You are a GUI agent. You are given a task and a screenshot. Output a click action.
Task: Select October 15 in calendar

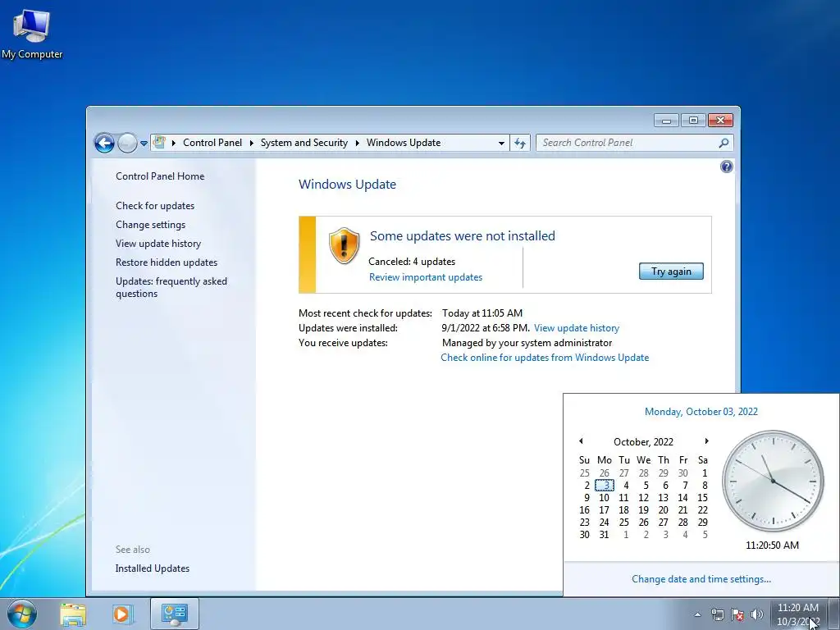[702, 498]
